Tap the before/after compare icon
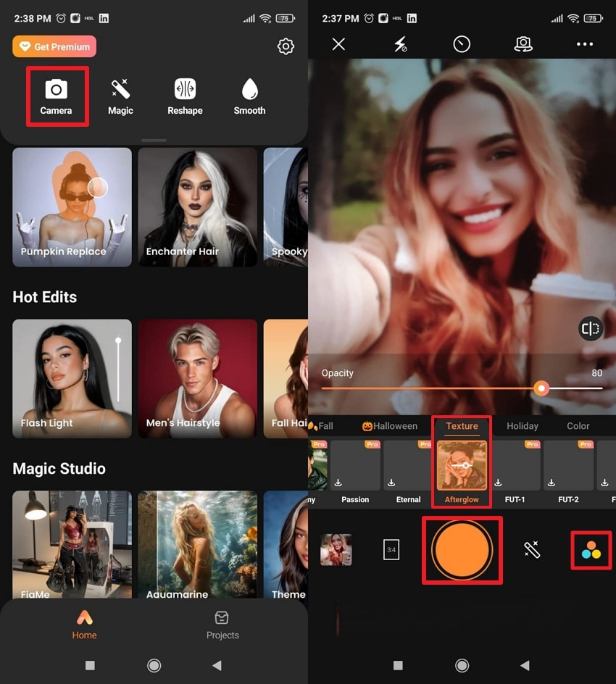Image resolution: width=616 pixels, height=684 pixels. (x=591, y=328)
